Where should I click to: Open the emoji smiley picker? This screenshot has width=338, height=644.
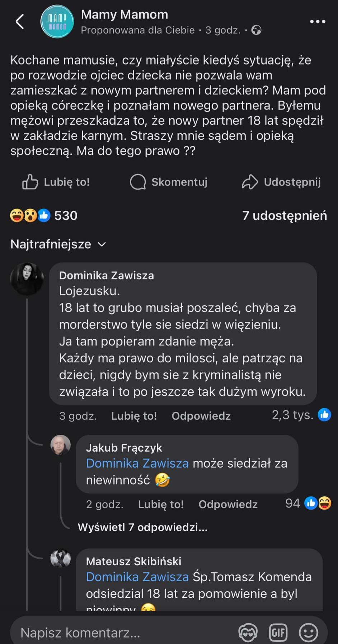click(x=308, y=633)
